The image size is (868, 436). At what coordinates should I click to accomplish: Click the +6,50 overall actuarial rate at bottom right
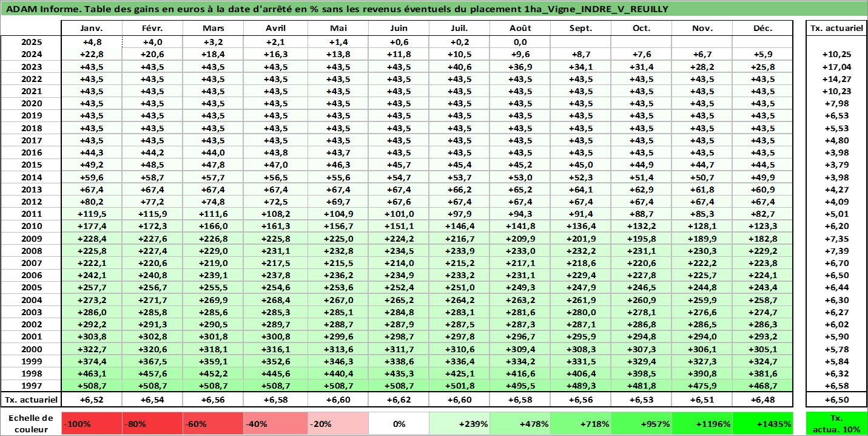(x=836, y=400)
